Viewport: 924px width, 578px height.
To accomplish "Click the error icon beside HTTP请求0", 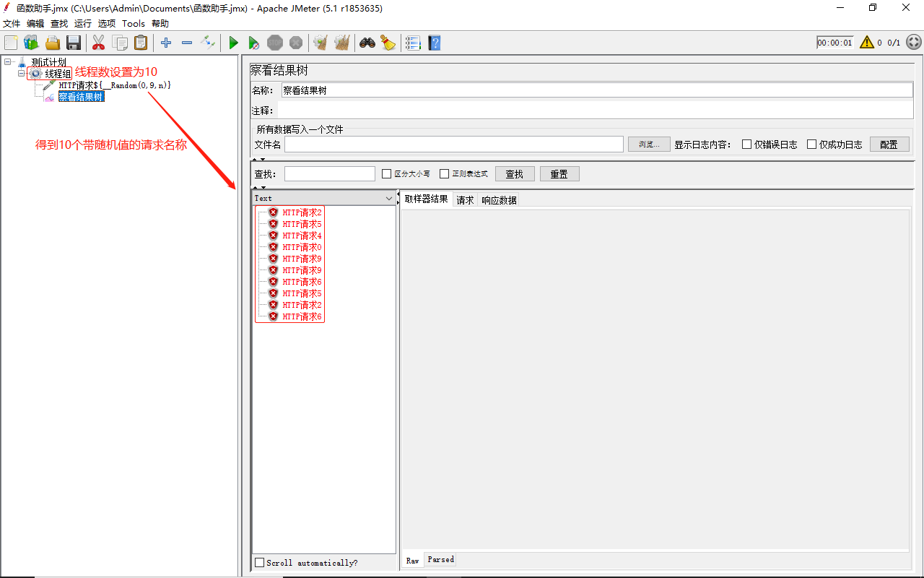I will [x=273, y=247].
